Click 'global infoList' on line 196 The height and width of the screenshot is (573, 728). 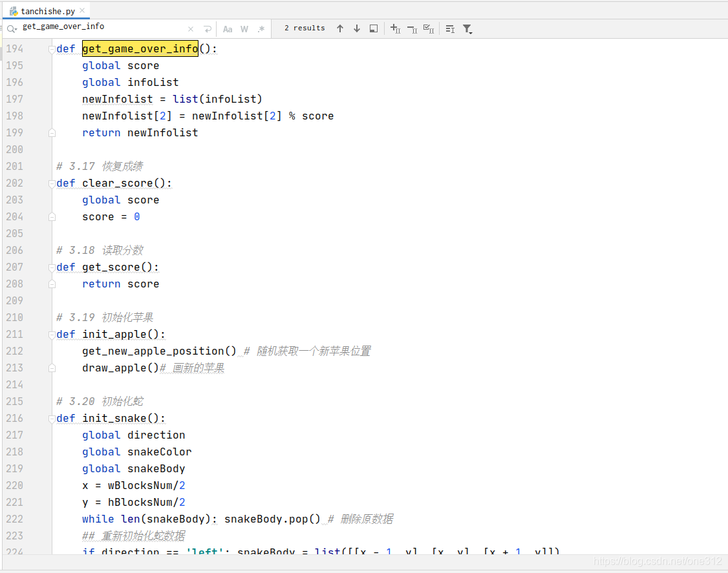(131, 83)
